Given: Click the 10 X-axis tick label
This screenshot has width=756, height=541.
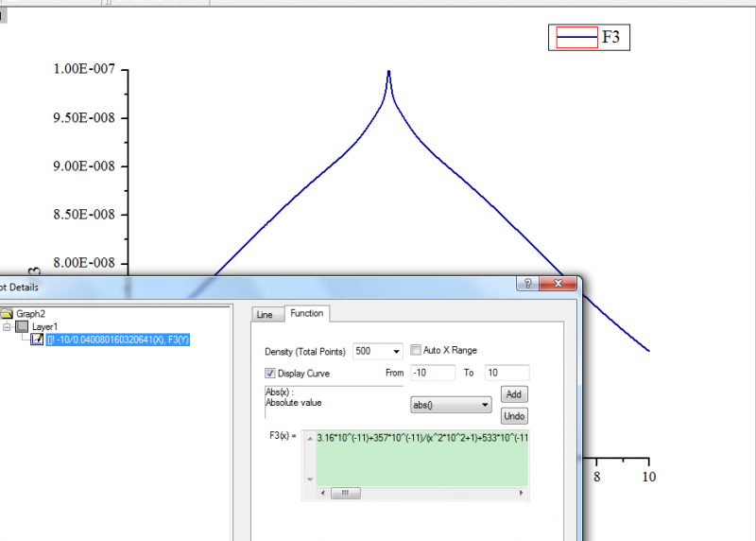Looking at the screenshot, I should point(649,477).
